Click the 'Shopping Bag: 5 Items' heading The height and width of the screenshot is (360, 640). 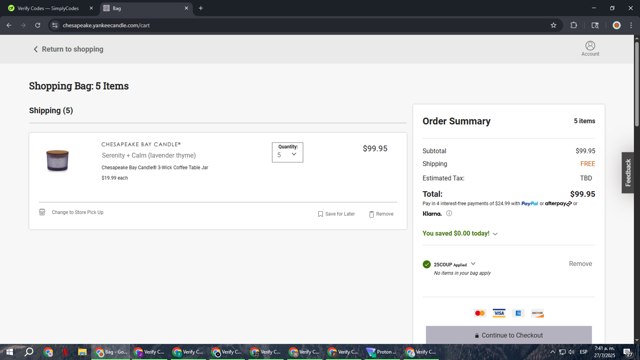pyautogui.click(x=79, y=86)
